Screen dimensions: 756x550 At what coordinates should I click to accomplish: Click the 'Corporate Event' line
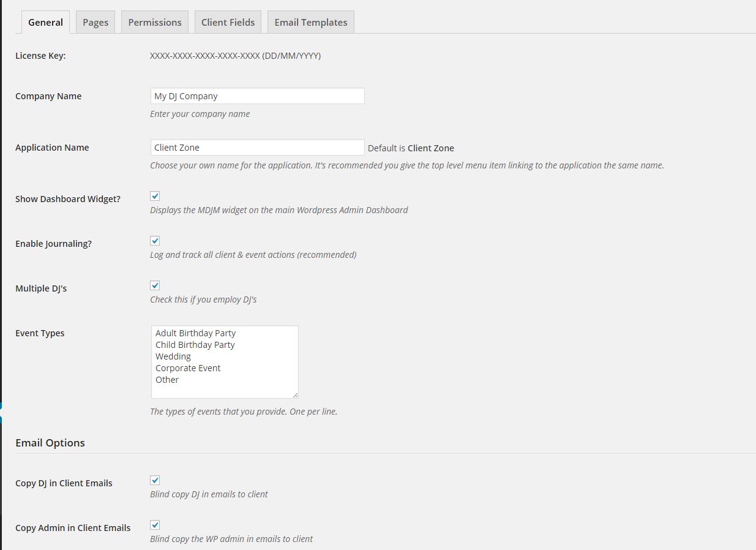(188, 368)
